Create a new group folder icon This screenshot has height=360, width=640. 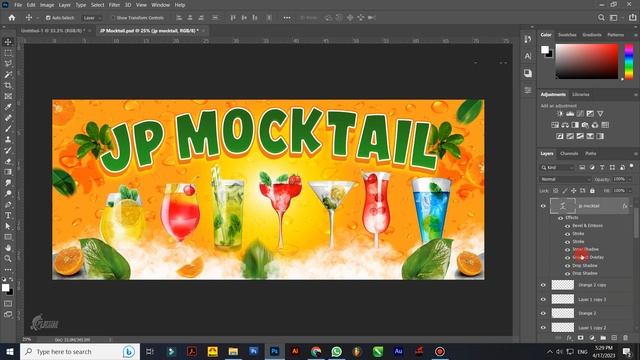pyautogui.click(x=603, y=338)
